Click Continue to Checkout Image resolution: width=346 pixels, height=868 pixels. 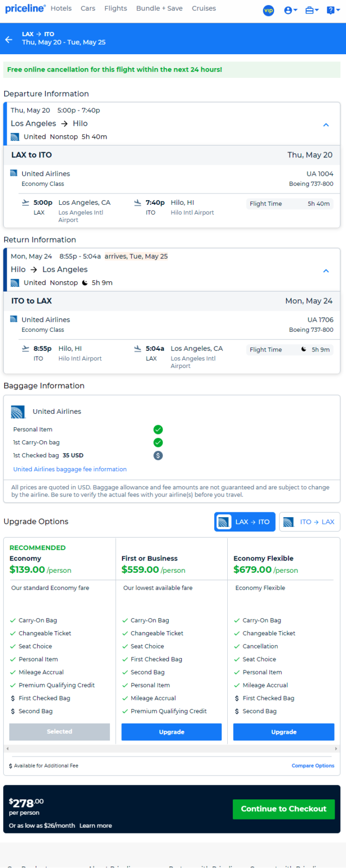click(284, 809)
